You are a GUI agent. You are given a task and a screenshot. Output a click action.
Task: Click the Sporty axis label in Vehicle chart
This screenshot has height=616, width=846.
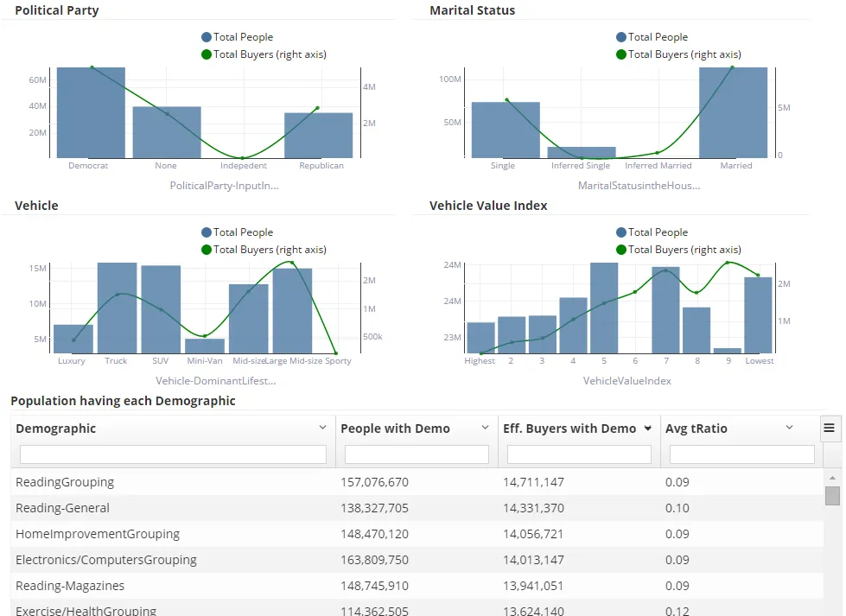(338, 361)
